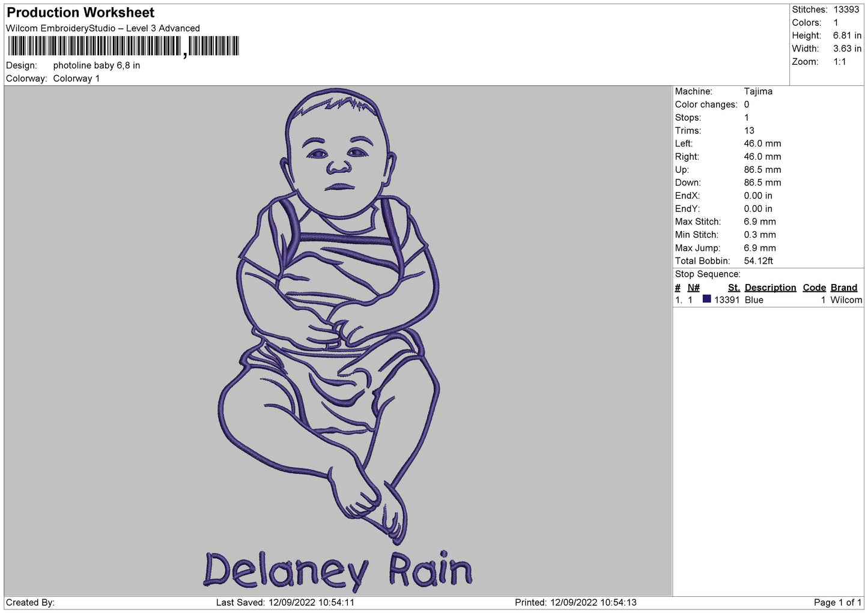868x613 pixels.
Task: Click the 'Colorway:' label
Action: point(26,79)
